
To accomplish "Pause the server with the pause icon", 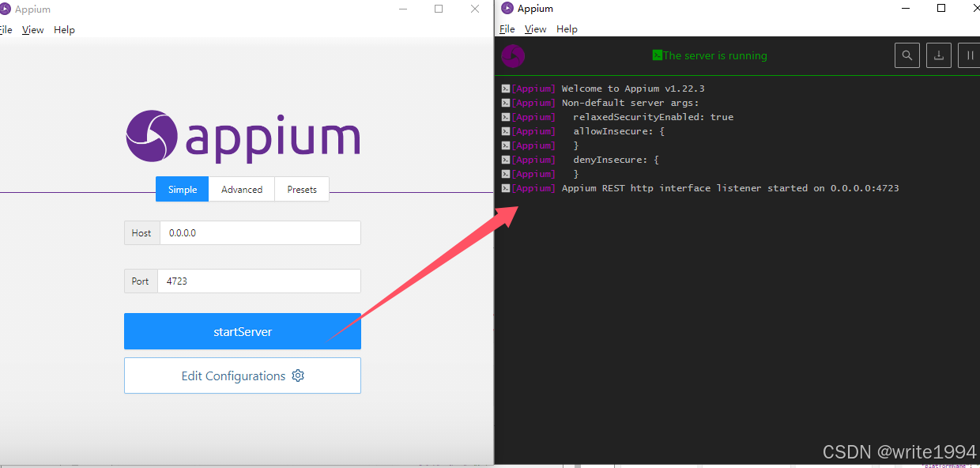I will 969,55.
